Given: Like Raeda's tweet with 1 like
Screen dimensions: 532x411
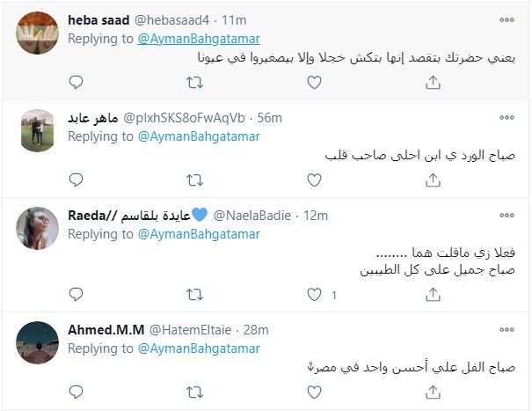Looking at the screenshot, I should (x=315, y=296).
